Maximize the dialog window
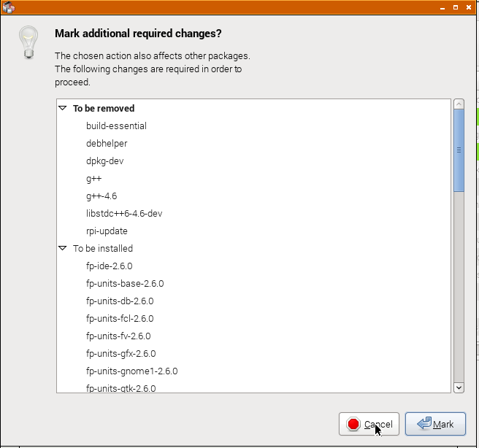The height and width of the screenshot is (448, 479). pos(456,7)
